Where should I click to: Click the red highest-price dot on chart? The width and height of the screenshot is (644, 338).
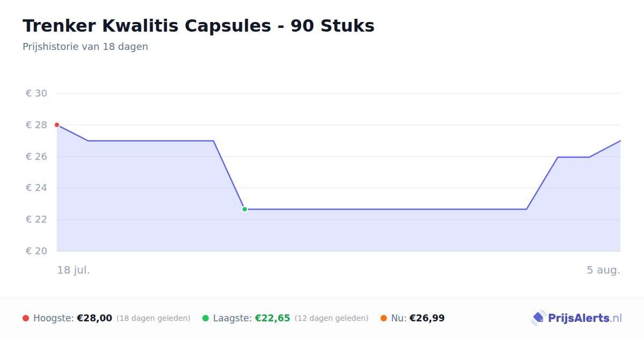tap(57, 125)
